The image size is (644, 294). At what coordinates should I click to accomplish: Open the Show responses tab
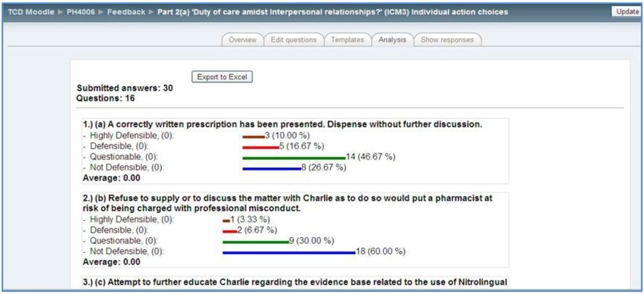[x=447, y=40]
